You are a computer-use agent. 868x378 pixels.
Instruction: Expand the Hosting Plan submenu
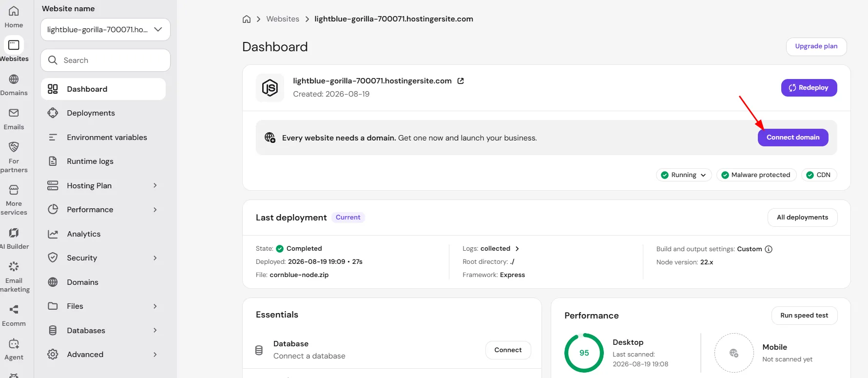pyautogui.click(x=155, y=185)
